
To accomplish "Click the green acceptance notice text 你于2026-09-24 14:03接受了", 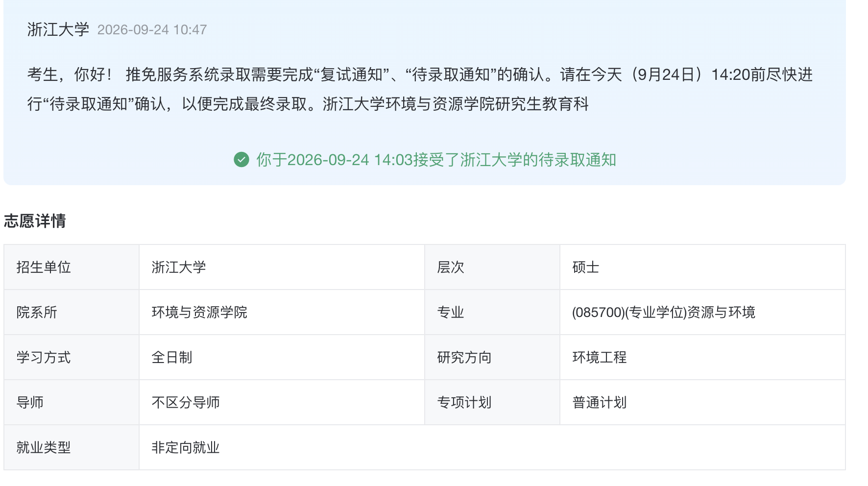I will pyautogui.click(x=436, y=160).
